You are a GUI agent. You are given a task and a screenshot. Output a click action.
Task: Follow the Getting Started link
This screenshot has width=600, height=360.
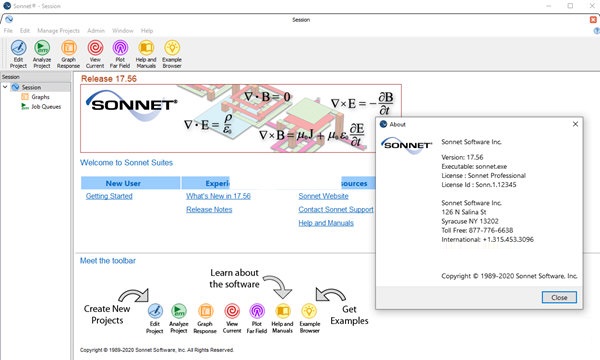pos(109,196)
